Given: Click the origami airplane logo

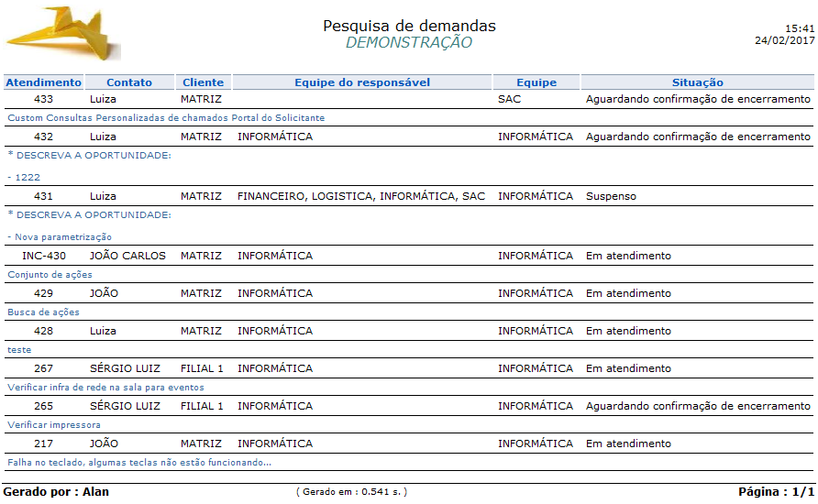Looking at the screenshot, I should pos(62,33).
